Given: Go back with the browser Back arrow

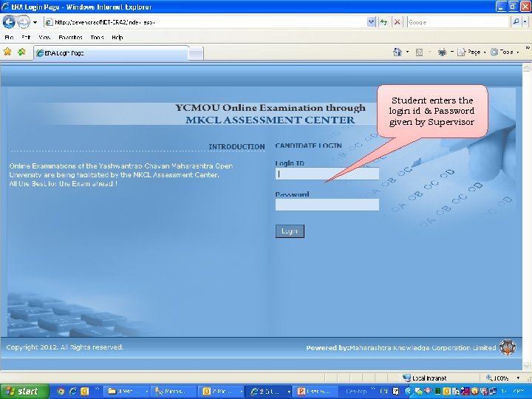Looking at the screenshot, I should pyautogui.click(x=9, y=22).
